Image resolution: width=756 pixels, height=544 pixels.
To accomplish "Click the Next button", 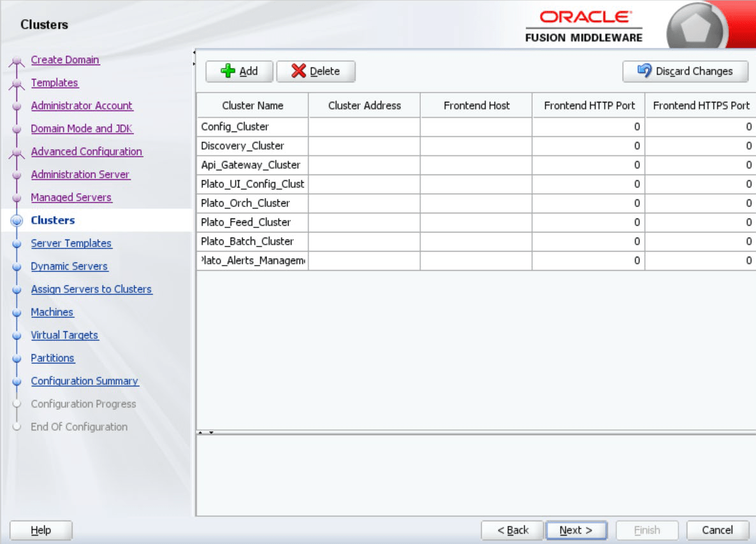I will coord(576,531).
